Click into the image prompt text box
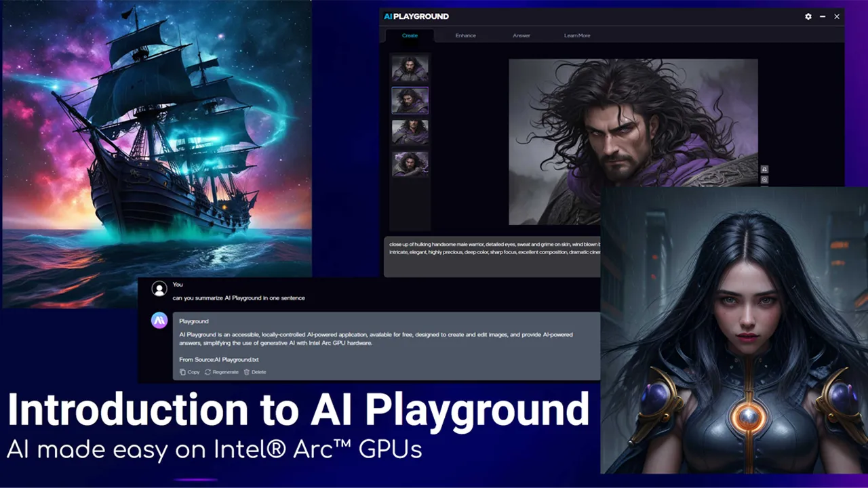 click(x=492, y=256)
